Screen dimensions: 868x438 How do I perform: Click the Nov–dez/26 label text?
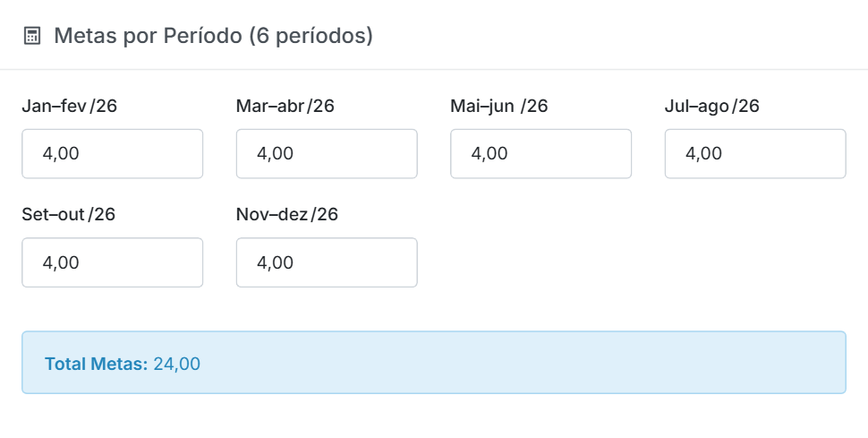(286, 214)
